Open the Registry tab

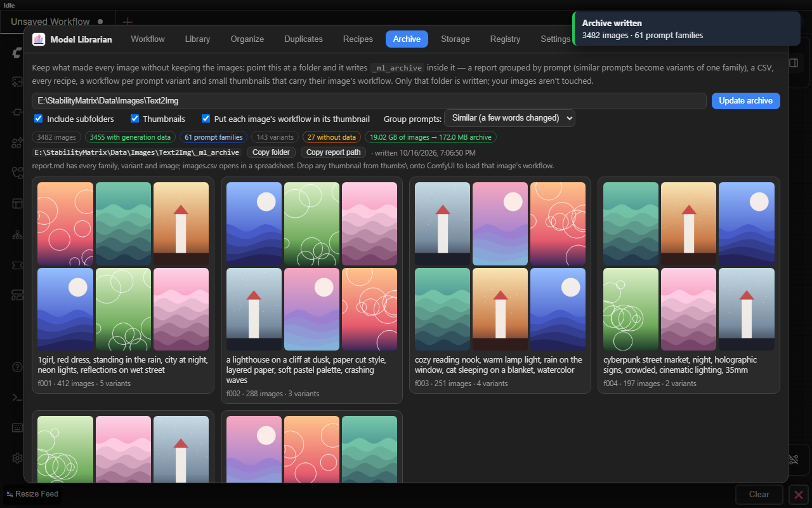pos(505,39)
